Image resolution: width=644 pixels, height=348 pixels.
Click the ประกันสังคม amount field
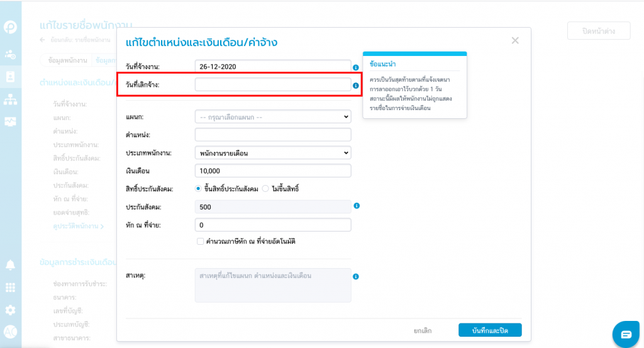pos(273,207)
